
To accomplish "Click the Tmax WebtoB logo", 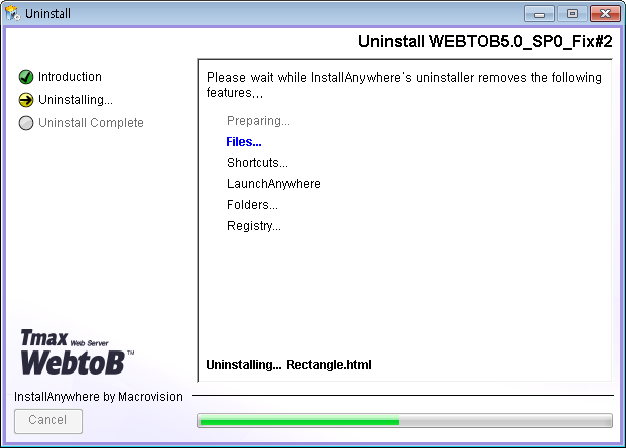I will [77, 353].
